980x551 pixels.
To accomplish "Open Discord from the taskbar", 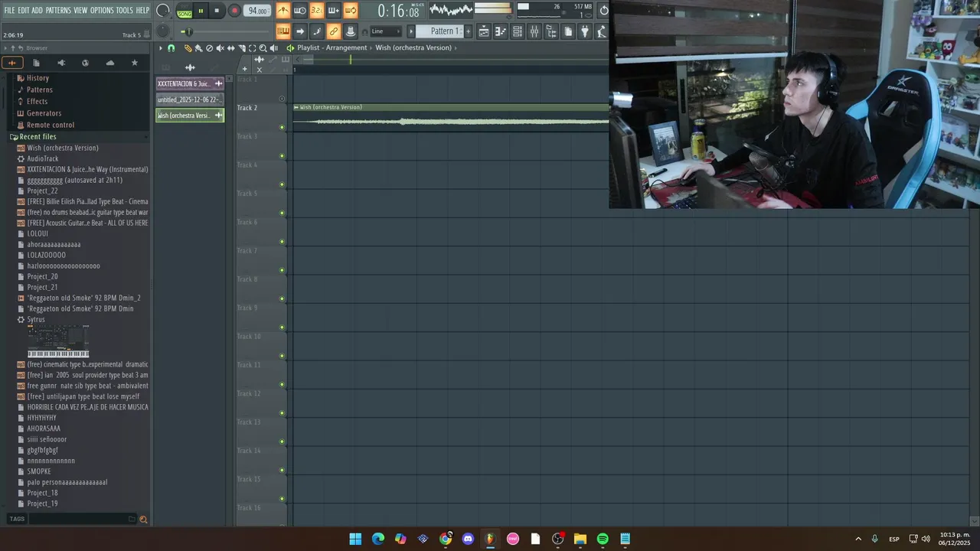I will pyautogui.click(x=468, y=539).
